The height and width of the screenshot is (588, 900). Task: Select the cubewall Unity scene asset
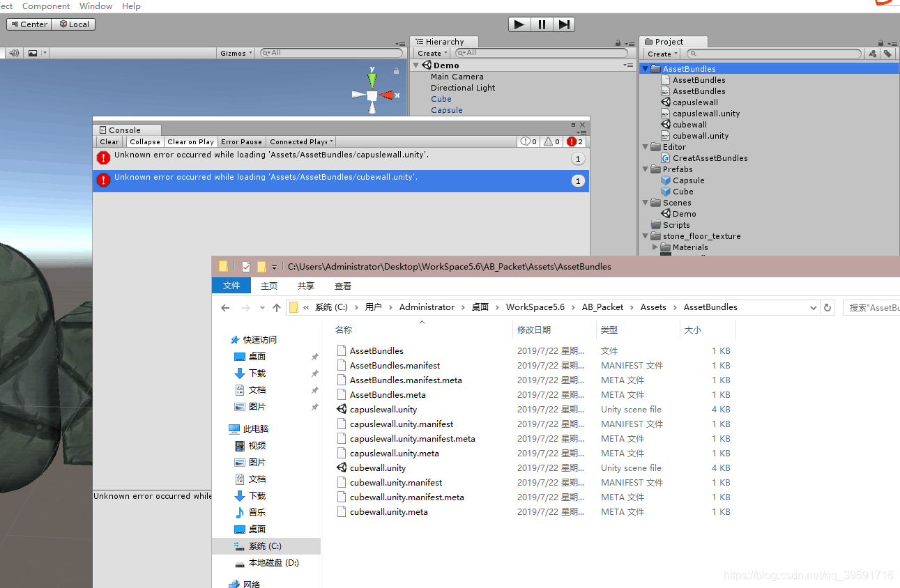(x=684, y=125)
